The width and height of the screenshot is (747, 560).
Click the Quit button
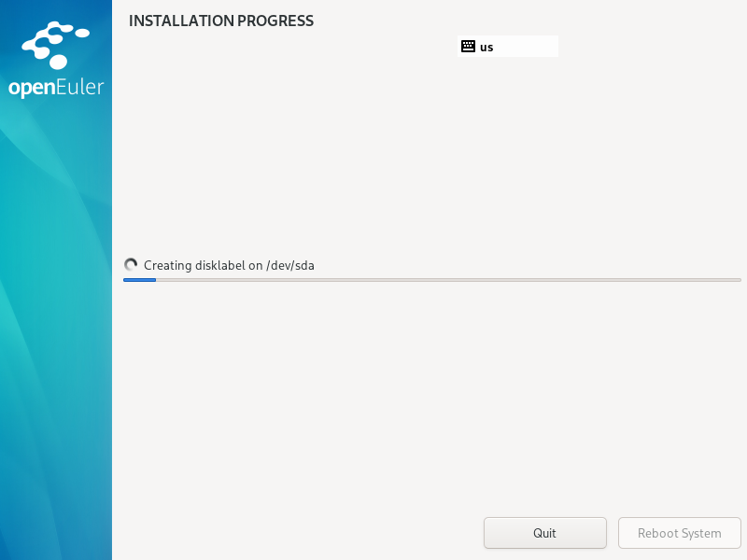pyautogui.click(x=545, y=533)
